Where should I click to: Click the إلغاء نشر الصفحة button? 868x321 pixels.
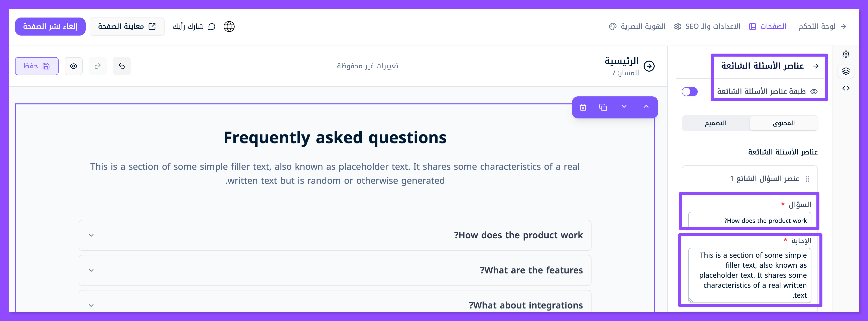(50, 27)
